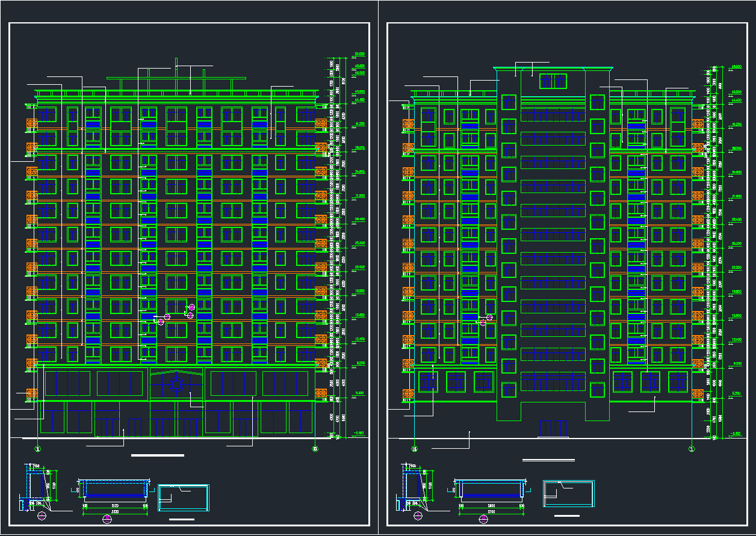
Task: Click the 50.000 elevation label on left sheet
Action: tap(360, 54)
